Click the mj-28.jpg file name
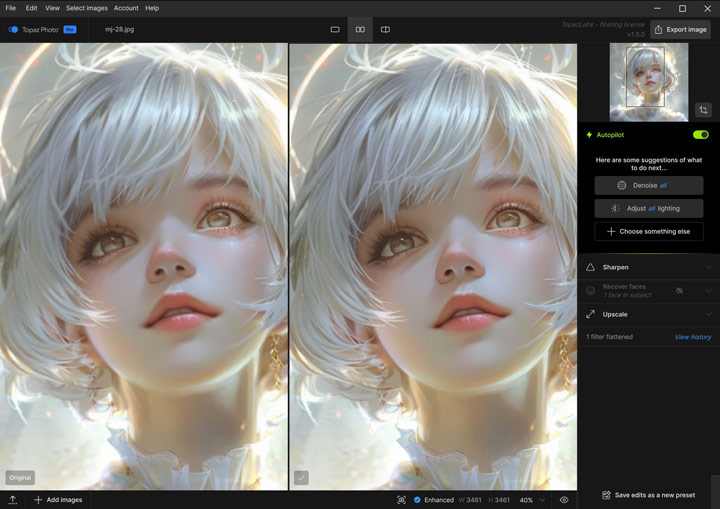Viewport: 720px width, 509px height. point(119,29)
